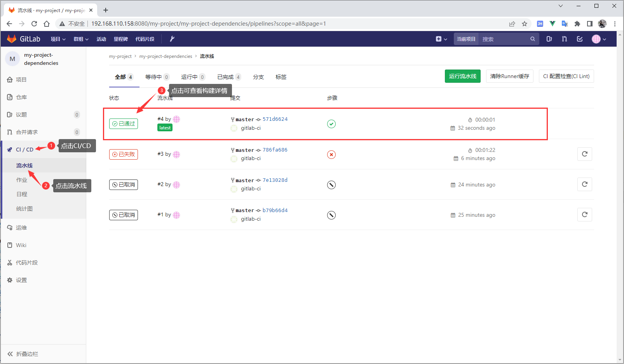
Task: Click the 清除Runner缓存 button
Action: (509, 76)
